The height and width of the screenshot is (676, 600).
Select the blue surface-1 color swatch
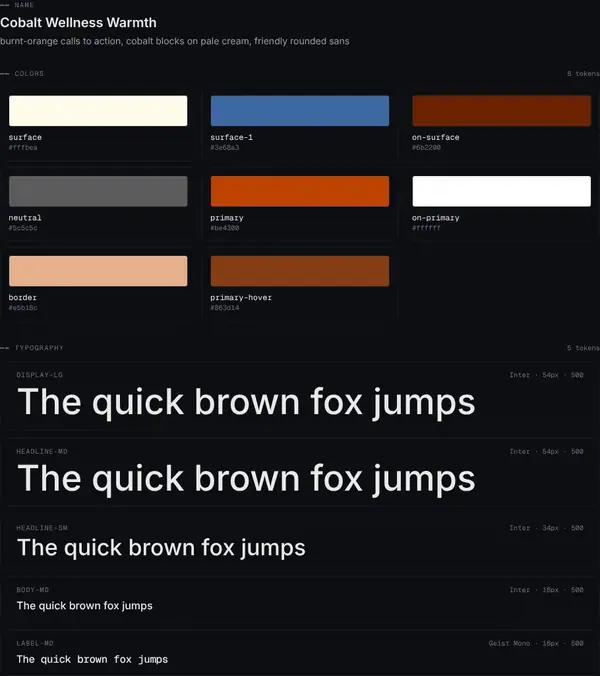[x=300, y=111]
